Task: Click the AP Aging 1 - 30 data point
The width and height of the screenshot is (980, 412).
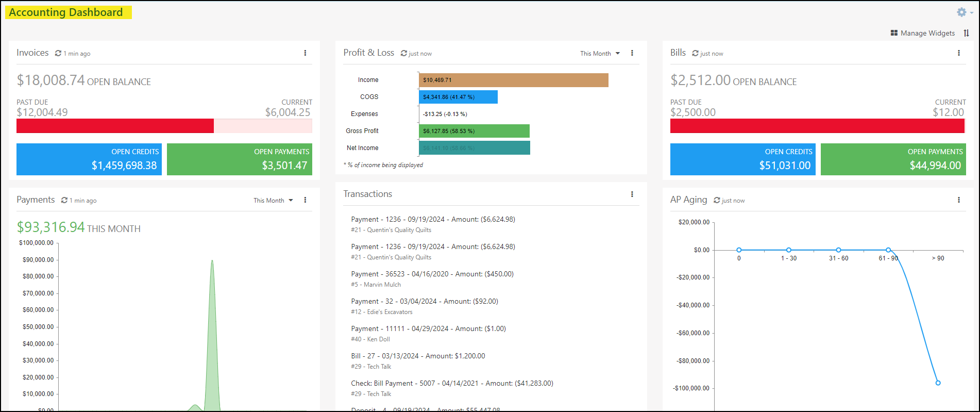Action: point(789,250)
